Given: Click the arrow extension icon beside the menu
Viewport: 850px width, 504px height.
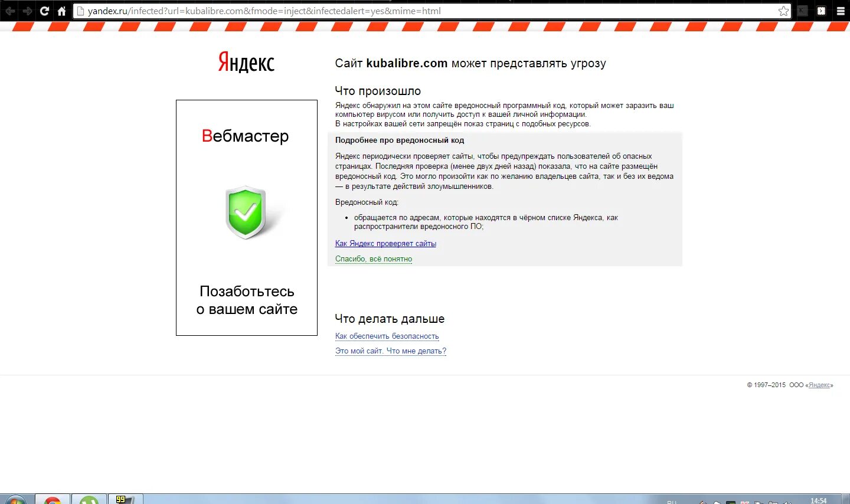Looking at the screenshot, I should (x=821, y=11).
